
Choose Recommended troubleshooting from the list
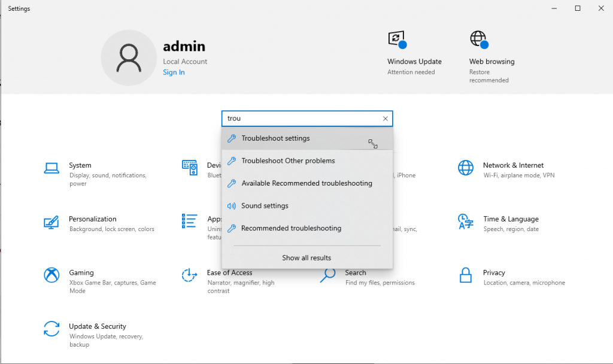coord(291,228)
